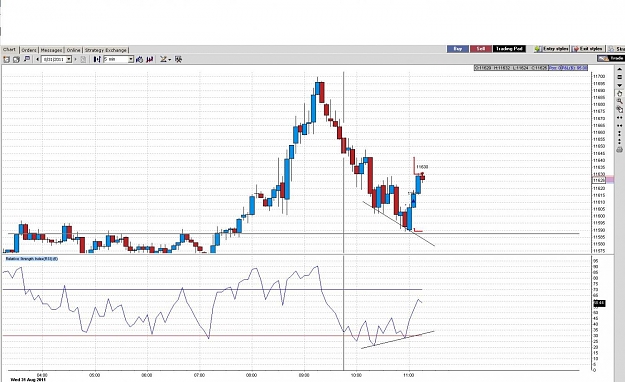Switch to the Chart tab
The height and width of the screenshot is (382, 625).
coord(10,50)
